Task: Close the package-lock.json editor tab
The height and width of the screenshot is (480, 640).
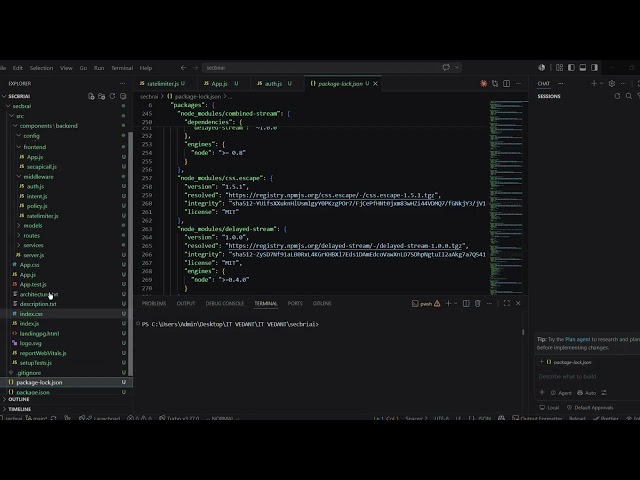Action: coord(375,83)
